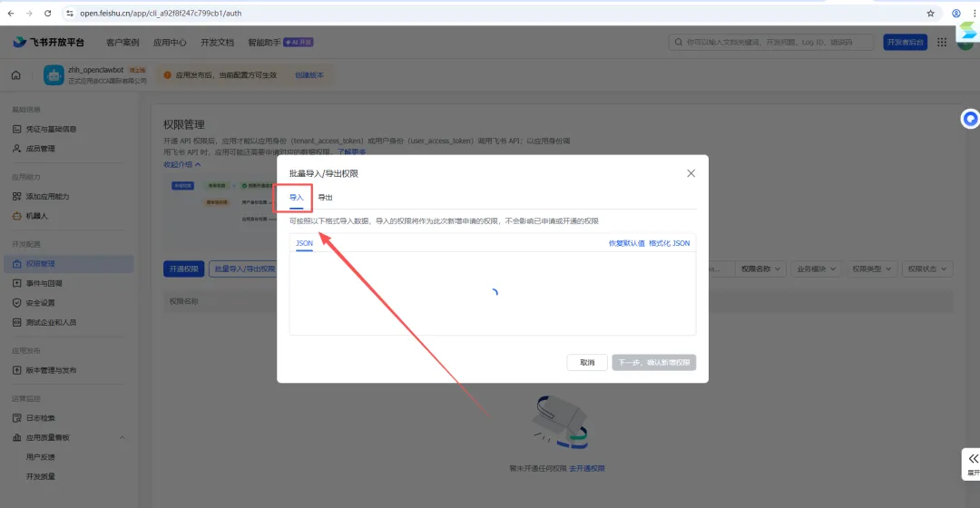Click 下一步，确认新增权限 button
This screenshot has width=980, height=508.
653,363
